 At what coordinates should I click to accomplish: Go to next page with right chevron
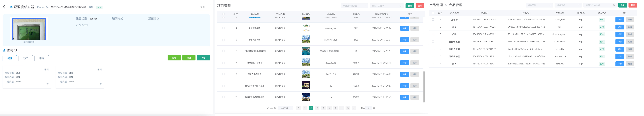pyautogui.click(x=354, y=108)
